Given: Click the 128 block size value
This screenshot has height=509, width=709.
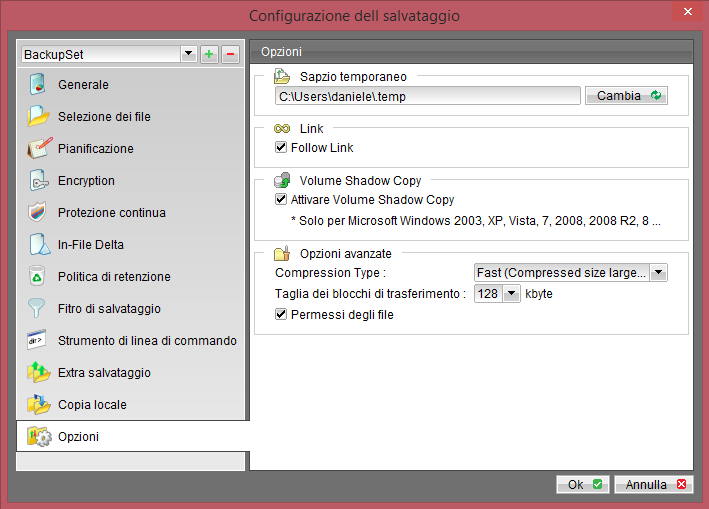Looking at the screenshot, I should [488, 293].
